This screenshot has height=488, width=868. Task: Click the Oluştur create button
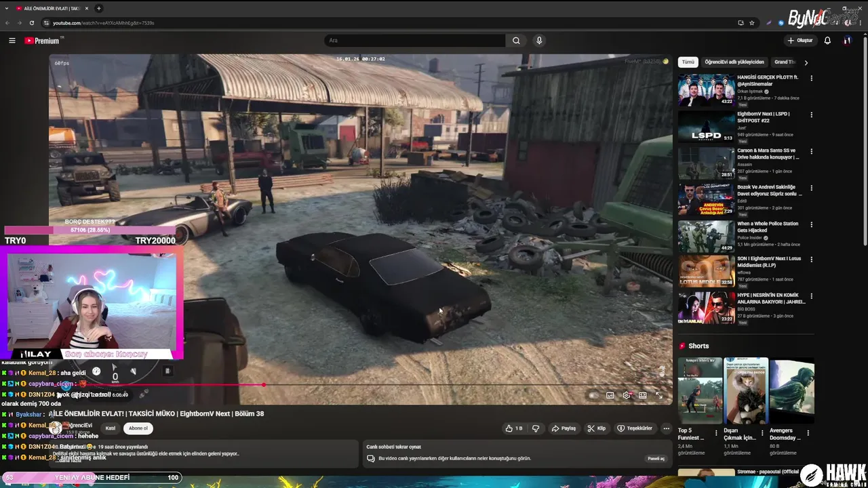point(800,41)
